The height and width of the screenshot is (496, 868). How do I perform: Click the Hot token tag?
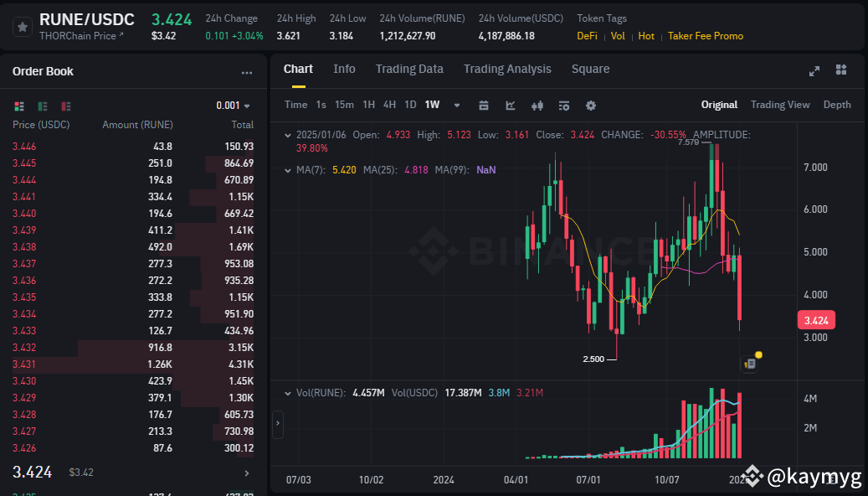pyautogui.click(x=646, y=36)
